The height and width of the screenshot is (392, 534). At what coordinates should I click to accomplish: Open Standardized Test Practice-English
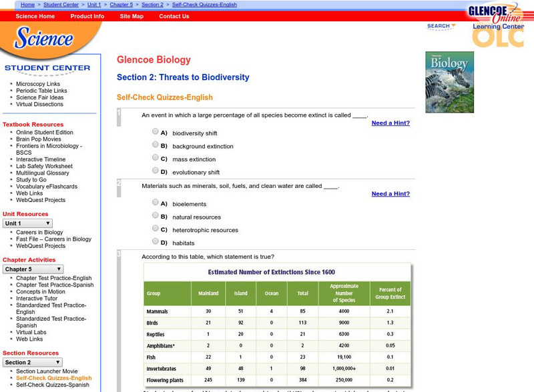click(51, 309)
